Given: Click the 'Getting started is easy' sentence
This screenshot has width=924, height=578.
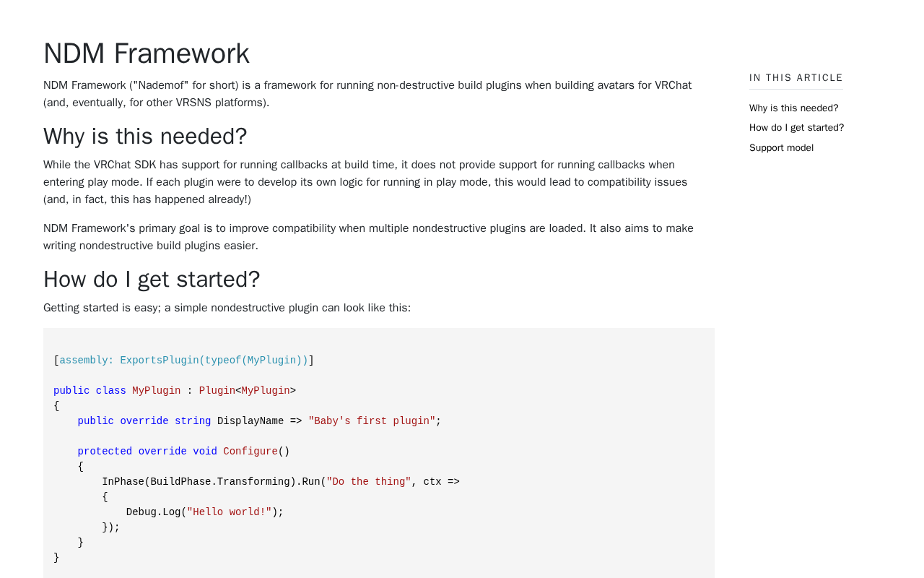Looking at the screenshot, I should 227,308.
